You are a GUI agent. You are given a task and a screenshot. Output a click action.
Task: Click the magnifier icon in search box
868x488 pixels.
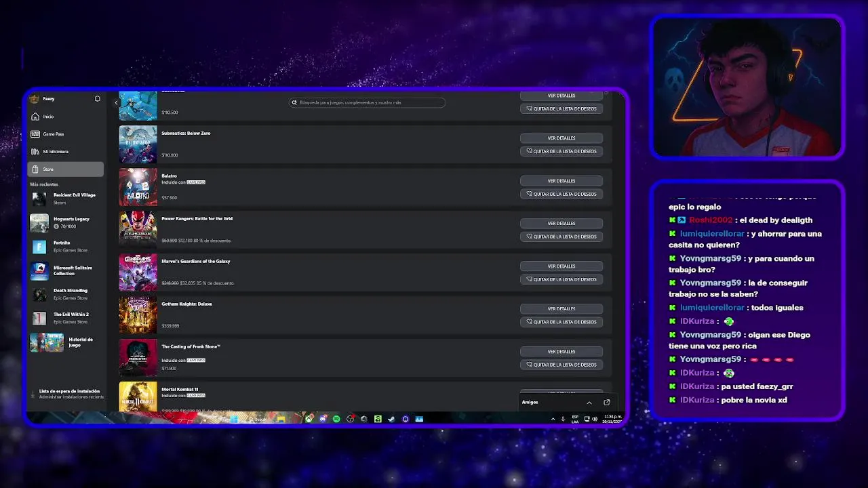click(294, 102)
